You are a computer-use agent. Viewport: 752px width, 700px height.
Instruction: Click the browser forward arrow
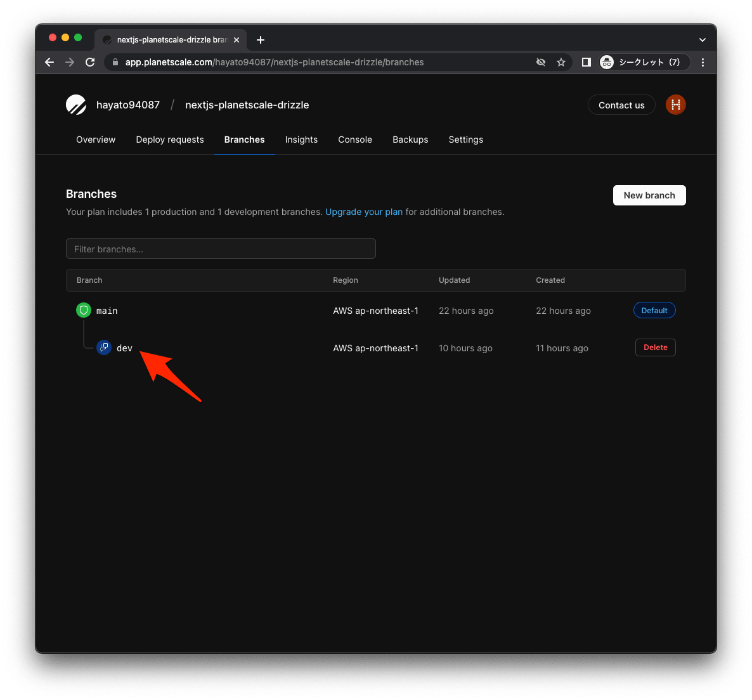(70, 62)
